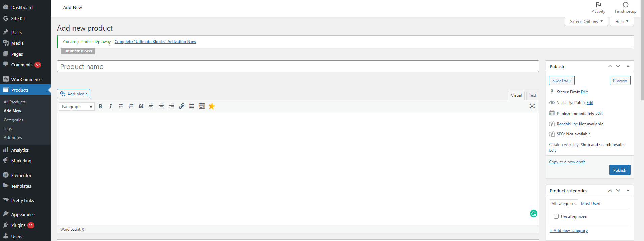Expand Screen Options
Image resolution: width=644 pixels, height=241 pixels.
[586, 21]
